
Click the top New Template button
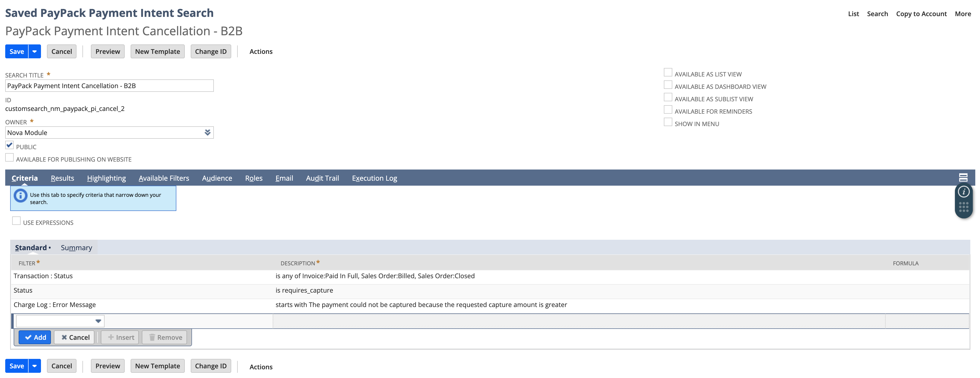[x=157, y=52]
